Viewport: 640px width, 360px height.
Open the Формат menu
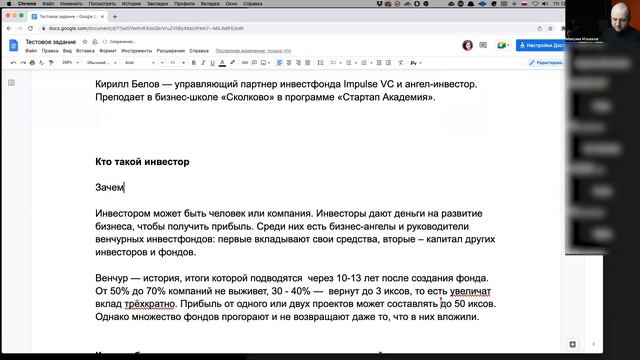coord(108,51)
